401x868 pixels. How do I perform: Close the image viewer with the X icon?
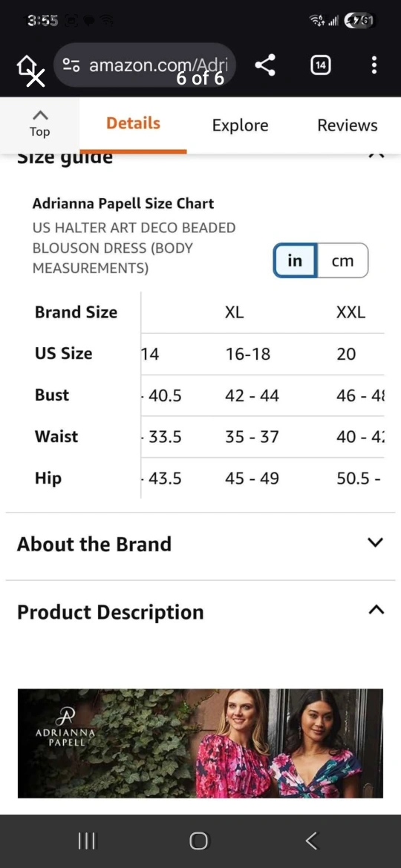(x=36, y=78)
